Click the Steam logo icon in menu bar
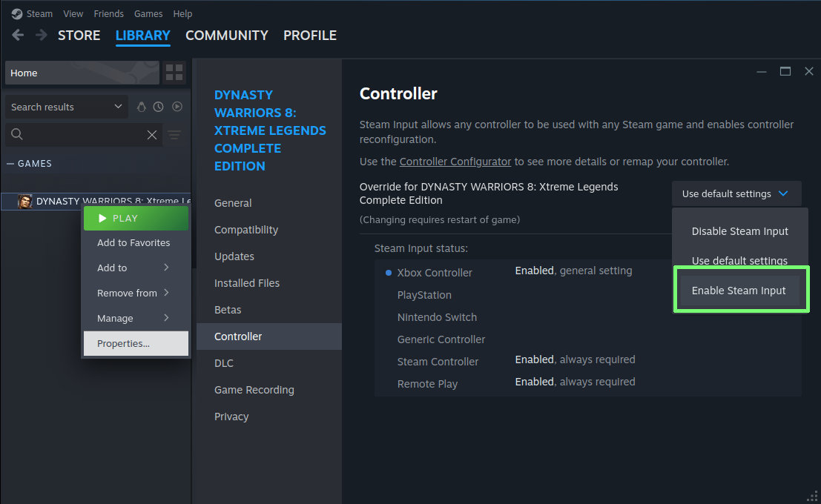Viewport: 821px width, 504px height. pyautogui.click(x=17, y=13)
